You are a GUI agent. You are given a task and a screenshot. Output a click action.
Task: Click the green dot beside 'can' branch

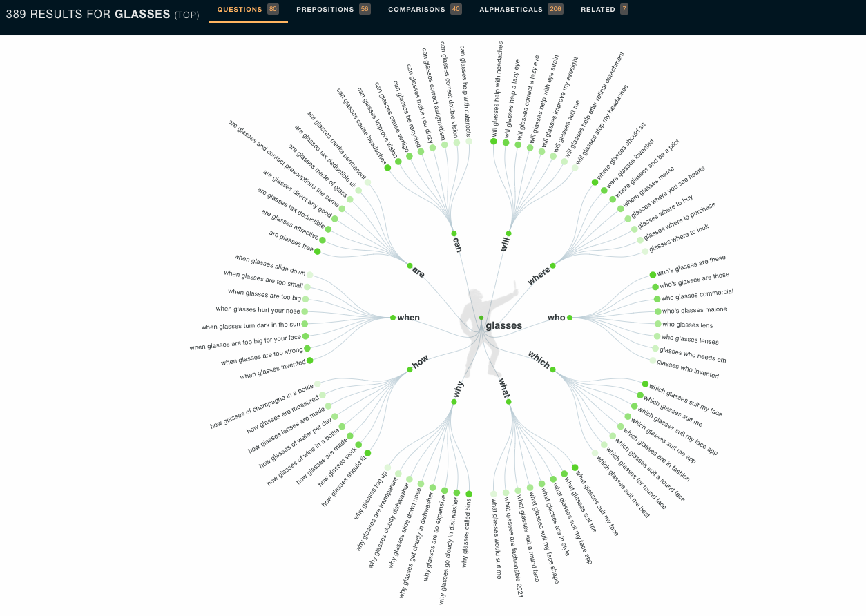pyautogui.click(x=454, y=233)
